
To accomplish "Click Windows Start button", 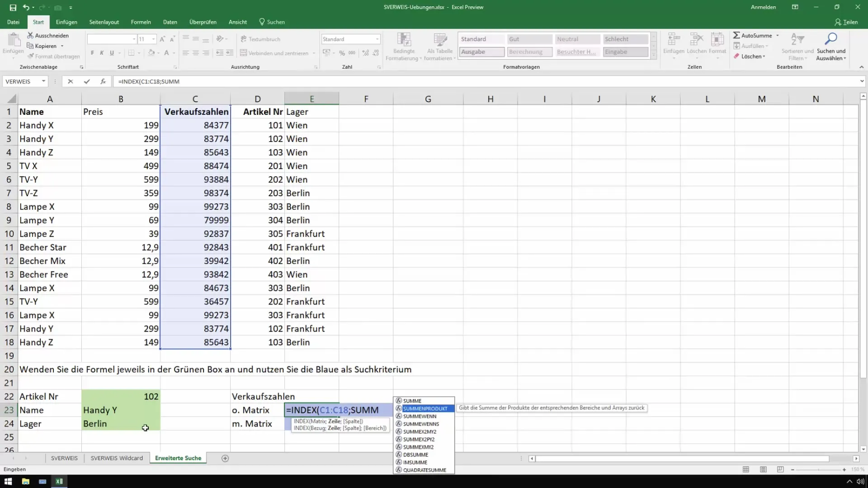I will click(x=8, y=481).
